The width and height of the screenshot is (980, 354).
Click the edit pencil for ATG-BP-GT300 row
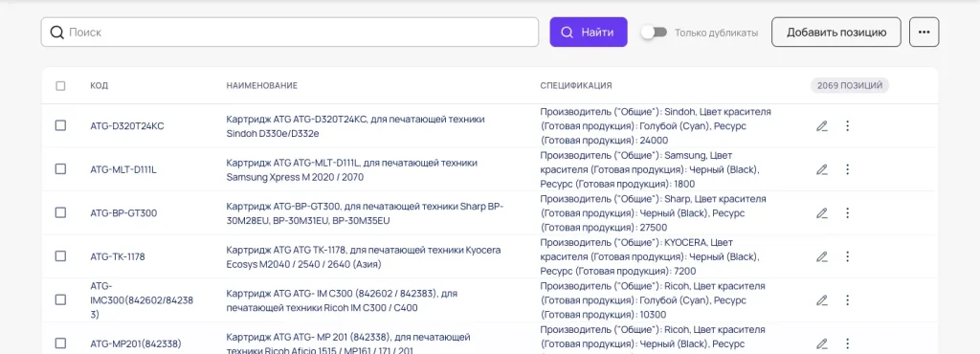[822, 213]
